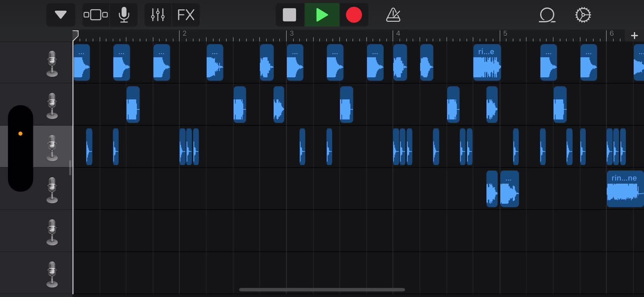
Task: Click the playhead handle at ruler start
Action: point(75,35)
